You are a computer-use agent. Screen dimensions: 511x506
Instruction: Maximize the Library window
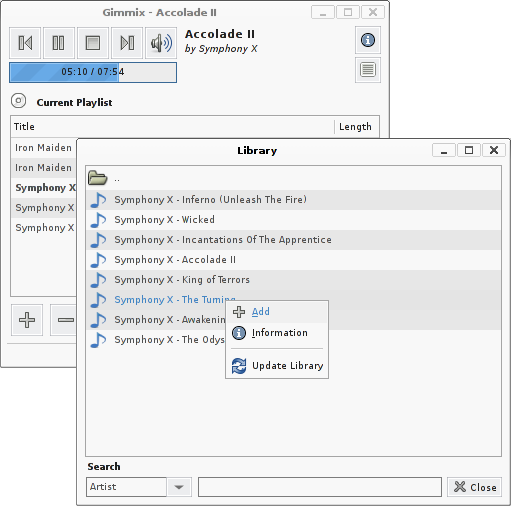click(469, 150)
